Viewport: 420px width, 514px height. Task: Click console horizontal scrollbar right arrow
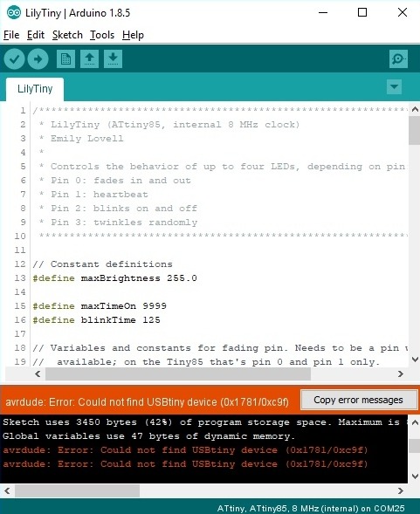[x=401, y=491]
